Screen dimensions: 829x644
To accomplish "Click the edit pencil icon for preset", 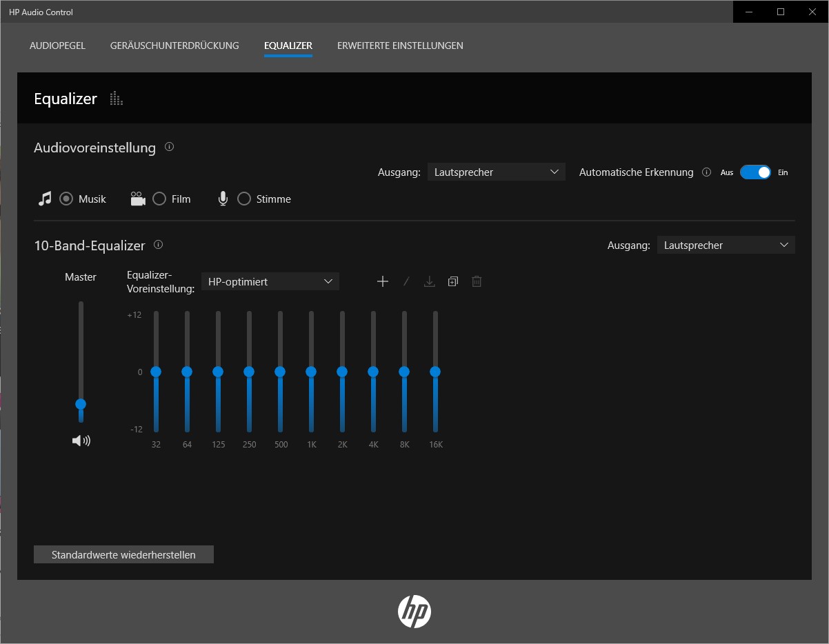I will [406, 281].
